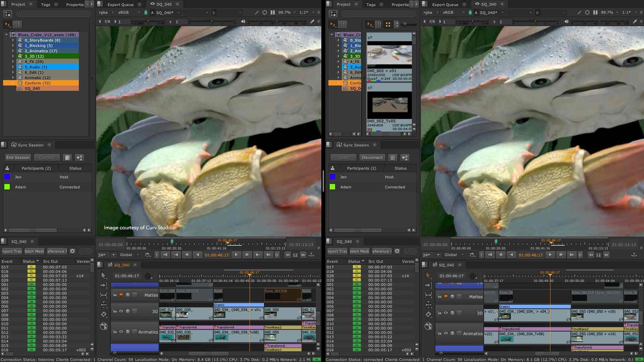644x362 pixels.
Task: Click the audio volume icon above the viewer
Action: [244, 21]
